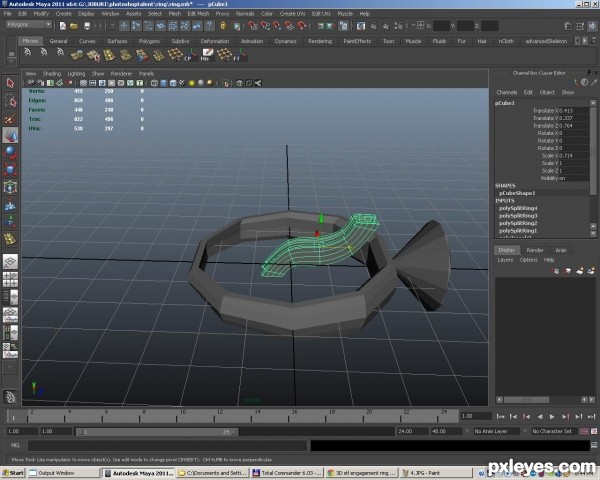Open the Create UVs menu
This screenshot has height=480, width=600.
click(x=292, y=14)
